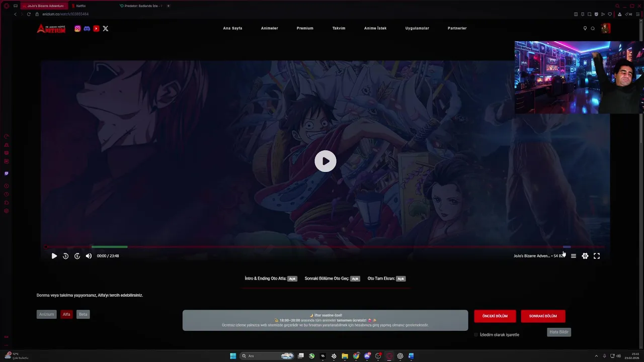
Task: Open ChatGPT from the taskbar
Action: 400,356
